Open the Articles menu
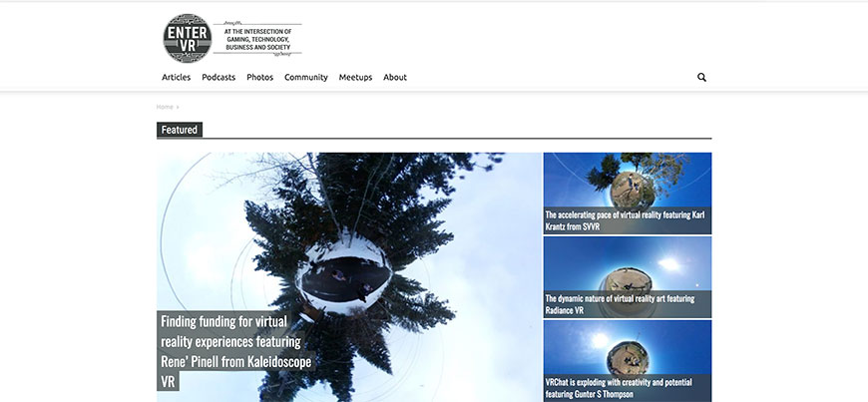 (176, 77)
